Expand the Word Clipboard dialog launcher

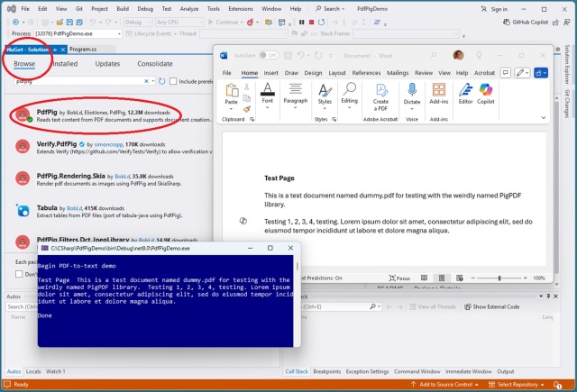(x=252, y=119)
